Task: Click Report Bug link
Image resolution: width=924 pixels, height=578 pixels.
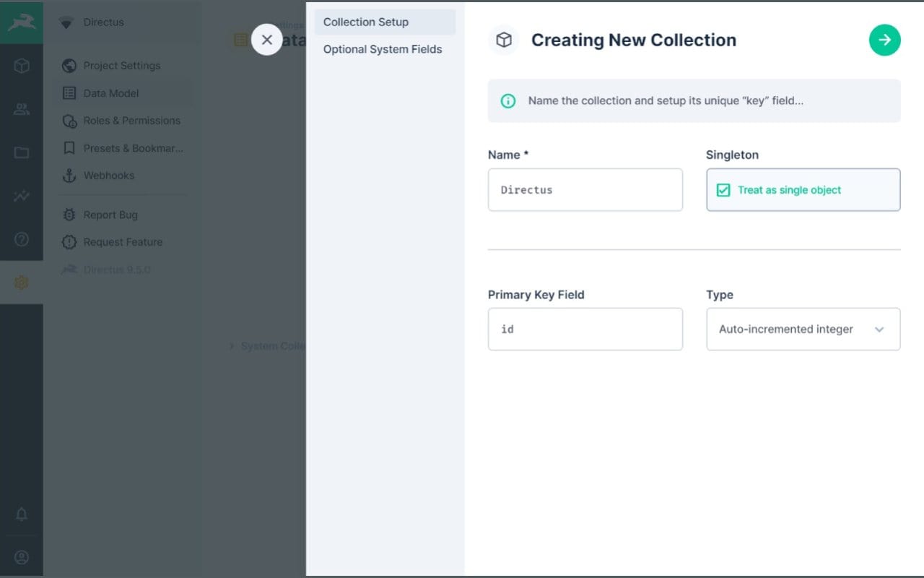Action: click(122, 215)
